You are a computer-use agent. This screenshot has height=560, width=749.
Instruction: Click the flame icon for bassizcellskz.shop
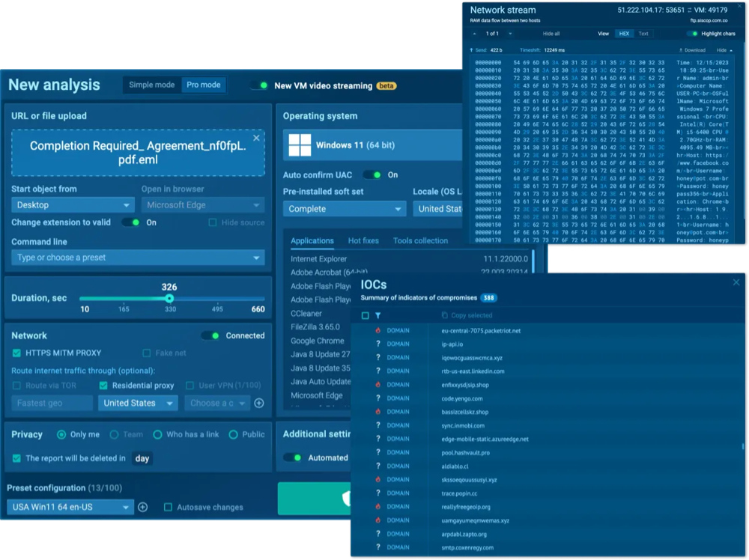pyautogui.click(x=377, y=412)
